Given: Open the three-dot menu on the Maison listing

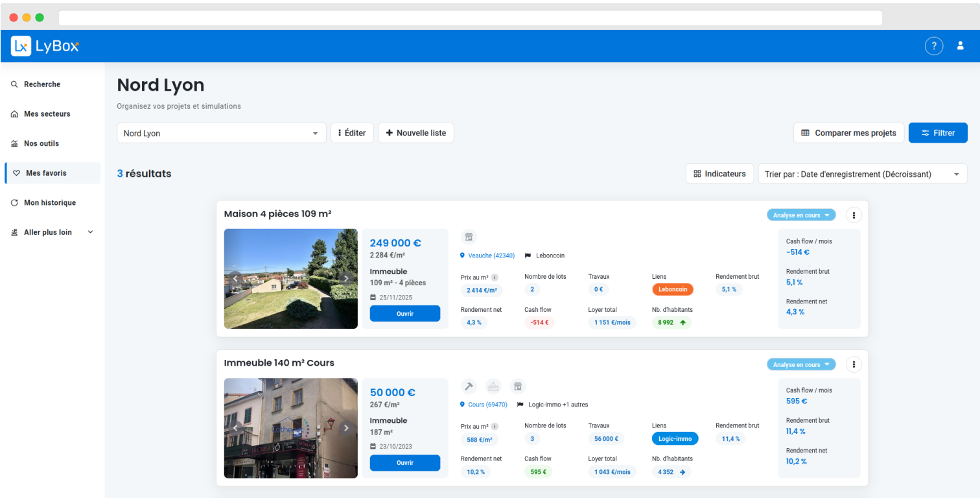Looking at the screenshot, I should (x=854, y=215).
